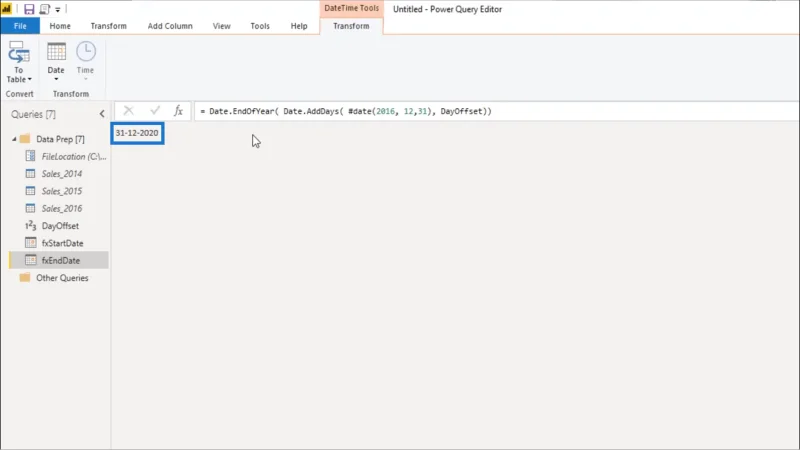Click the Date transform icon
The height and width of the screenshot is (450, 800).
click(x=56, y=52)
